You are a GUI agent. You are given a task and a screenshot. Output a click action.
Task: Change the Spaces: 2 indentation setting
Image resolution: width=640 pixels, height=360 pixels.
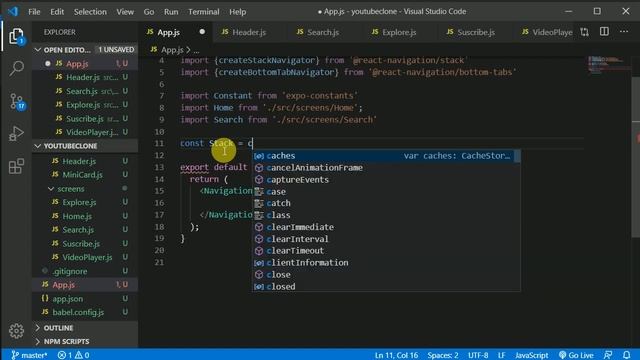[x=443, y=355]
